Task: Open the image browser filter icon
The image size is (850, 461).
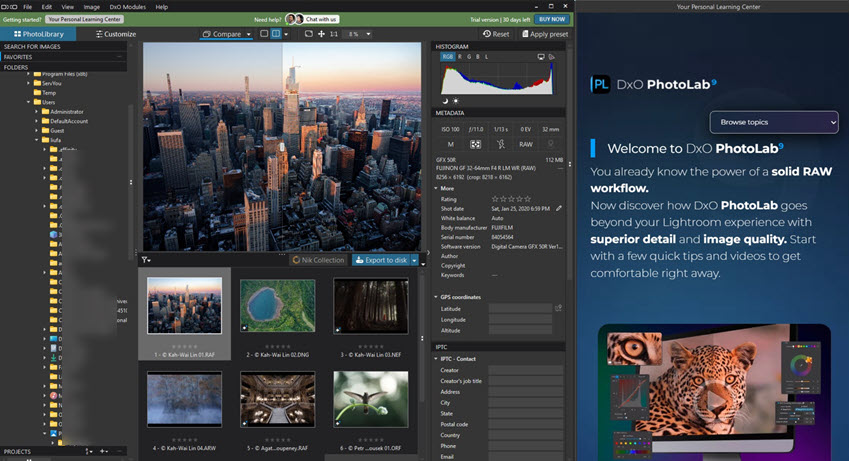Action: [146, 260]
